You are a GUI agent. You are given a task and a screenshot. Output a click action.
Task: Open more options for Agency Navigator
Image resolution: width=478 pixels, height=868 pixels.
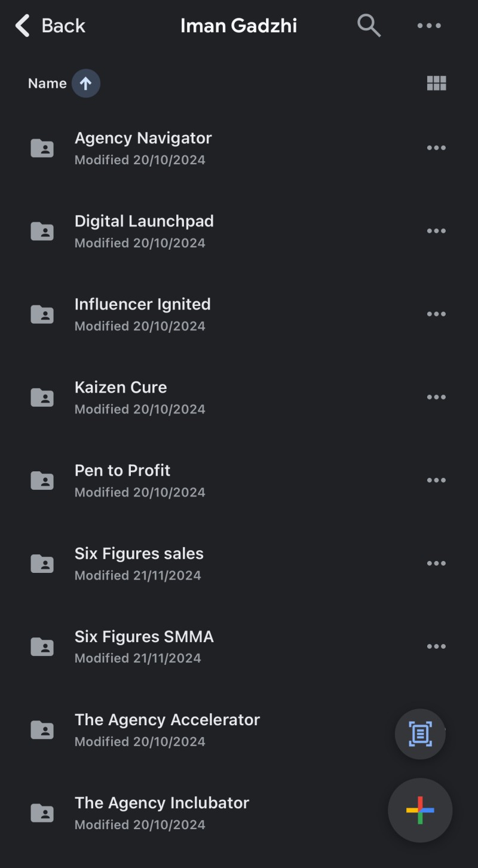tap(436, 148)
